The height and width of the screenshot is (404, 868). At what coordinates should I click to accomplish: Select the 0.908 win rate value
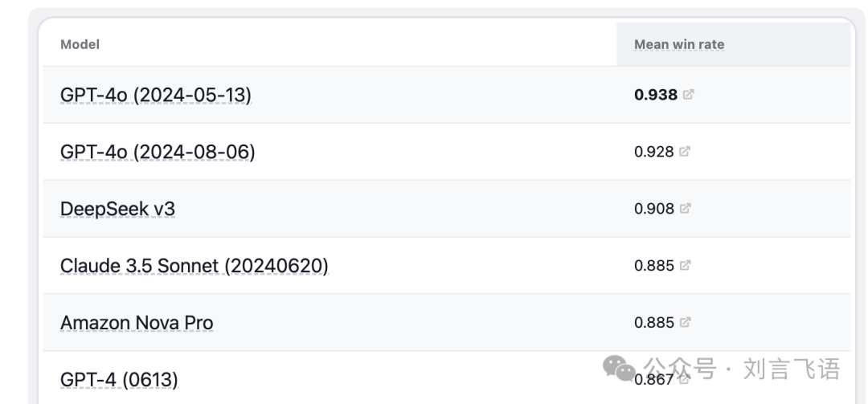click(x=654, y=209)
